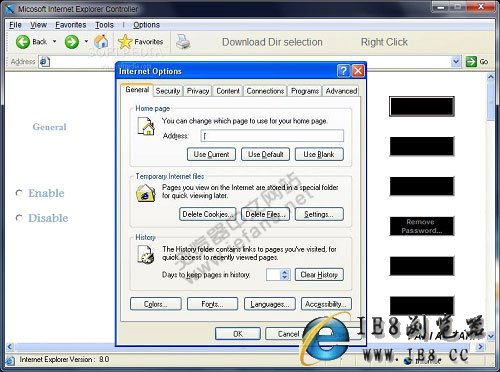Click the Download Dir selection toolbar item
Viewport: 500px width, 372px height.
point(272,42)
